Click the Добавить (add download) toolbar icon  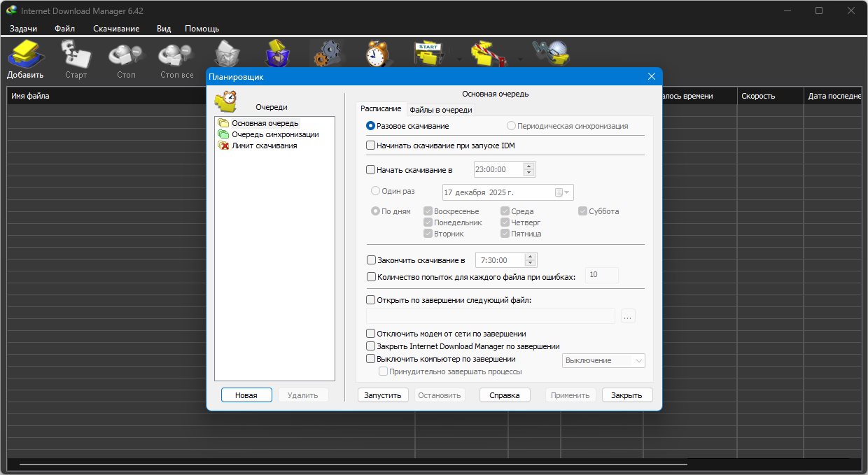[26, 56]
